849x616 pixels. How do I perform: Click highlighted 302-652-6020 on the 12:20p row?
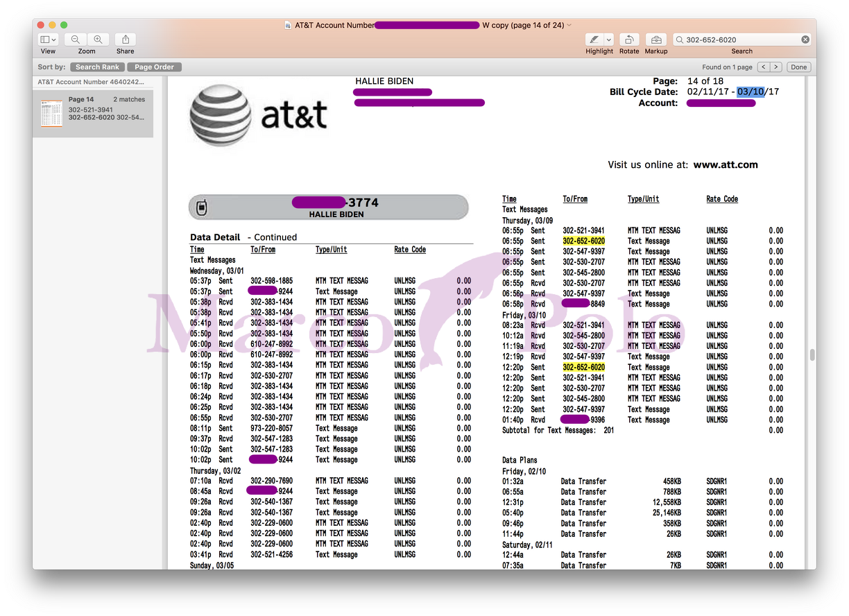[583, 367]
